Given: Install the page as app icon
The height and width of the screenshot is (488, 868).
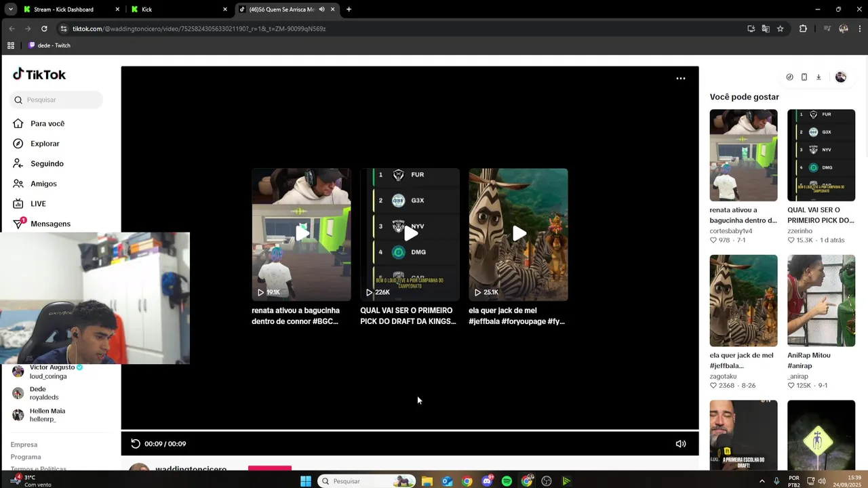Looking at the screenshot, I should [x=751, y=28].
